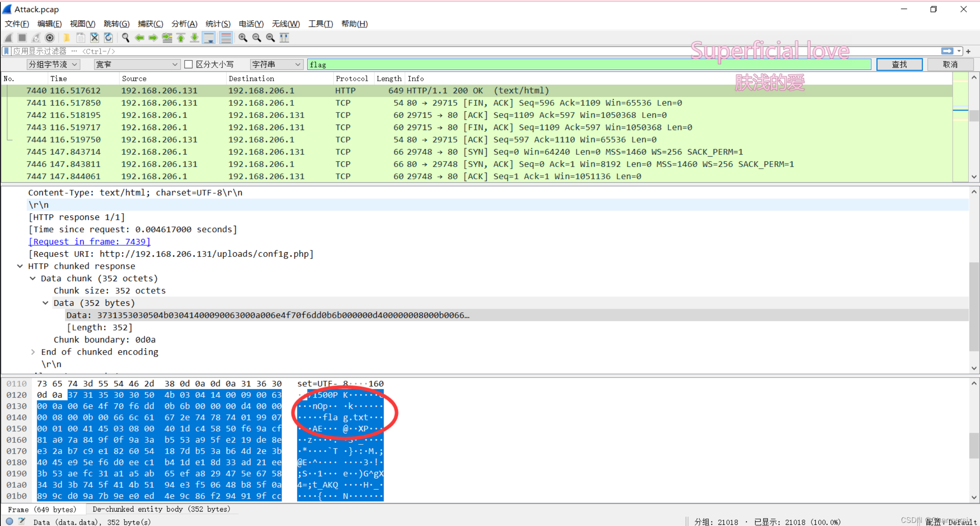This screenshot has width=980, height=526.
Task: Collapse the Data chunk (352 octets) node
Action: (x=33, y=278)
